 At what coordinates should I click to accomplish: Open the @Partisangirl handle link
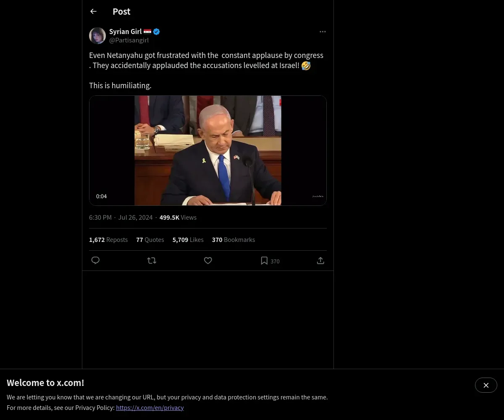coord(129,40)
